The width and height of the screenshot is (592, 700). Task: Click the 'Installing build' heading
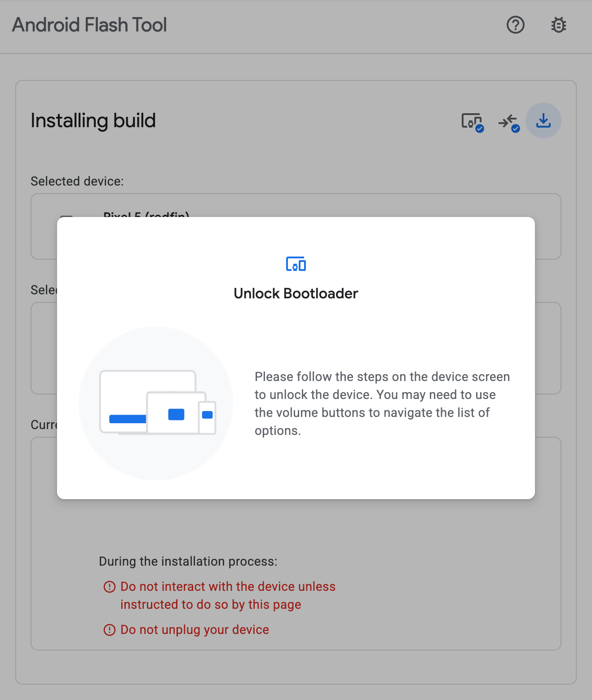pos(93,120)
